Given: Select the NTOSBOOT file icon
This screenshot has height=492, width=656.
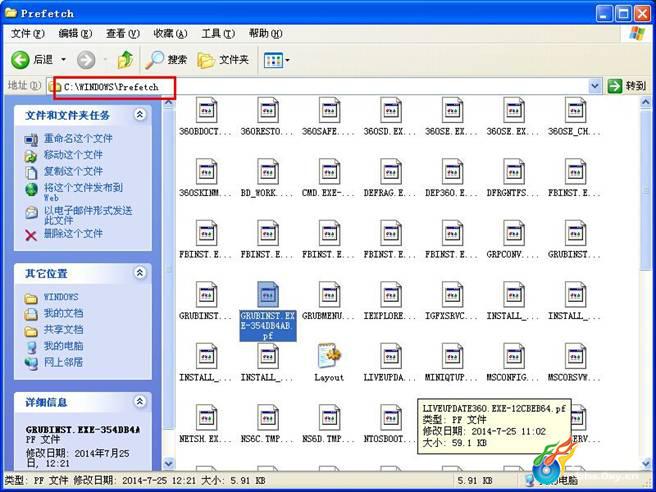Looking at the screenshot, I should tap(390, 418).
